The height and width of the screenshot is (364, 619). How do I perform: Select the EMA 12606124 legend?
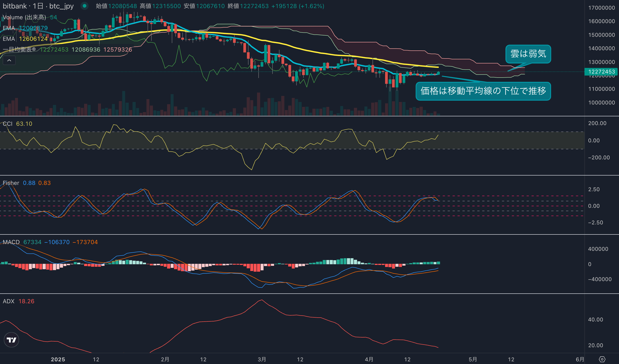click(25, 39)
